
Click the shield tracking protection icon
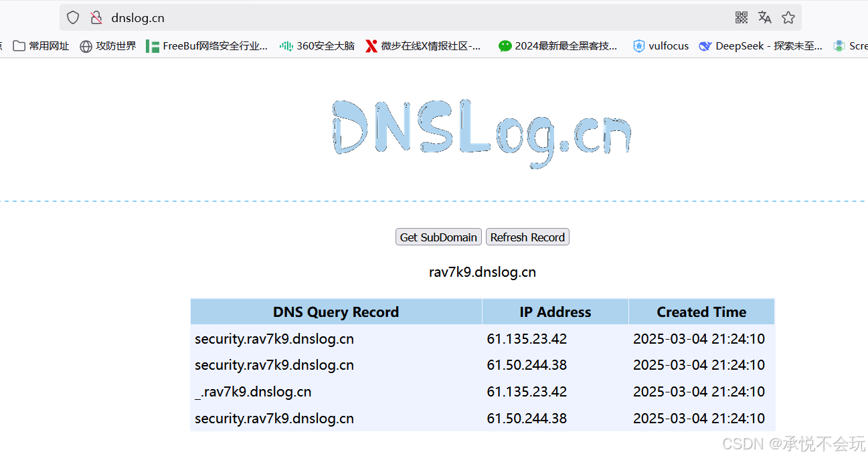point(73,18)
